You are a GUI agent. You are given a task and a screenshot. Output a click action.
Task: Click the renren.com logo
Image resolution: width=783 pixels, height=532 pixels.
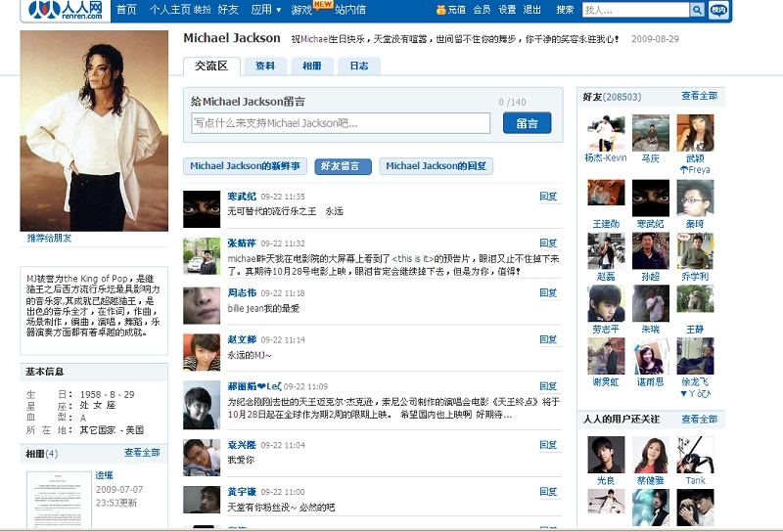(x=66, y=10)
